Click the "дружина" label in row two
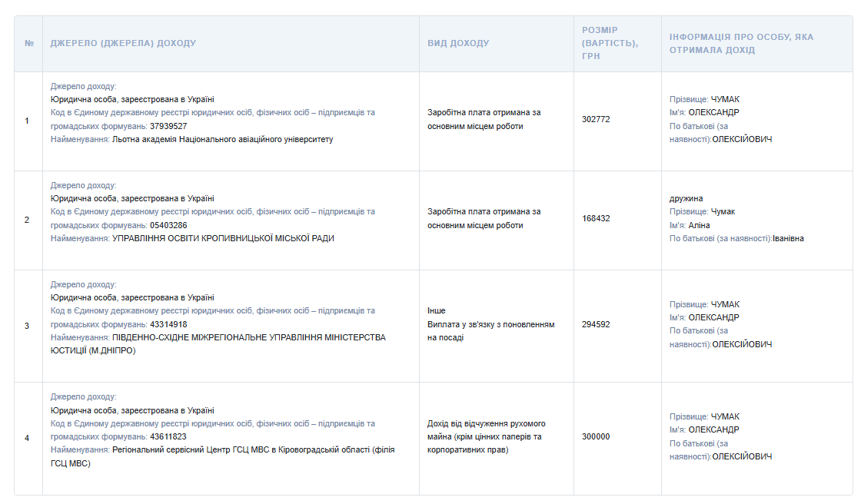This screenshot has width=861, height=504. click(x=686, y=198)
